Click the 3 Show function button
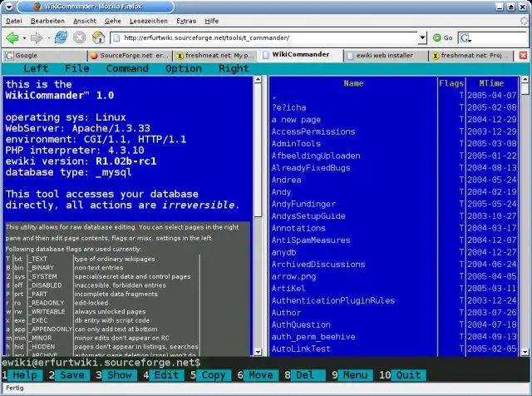This screenshot has height=396, width=532. [120, 375]
